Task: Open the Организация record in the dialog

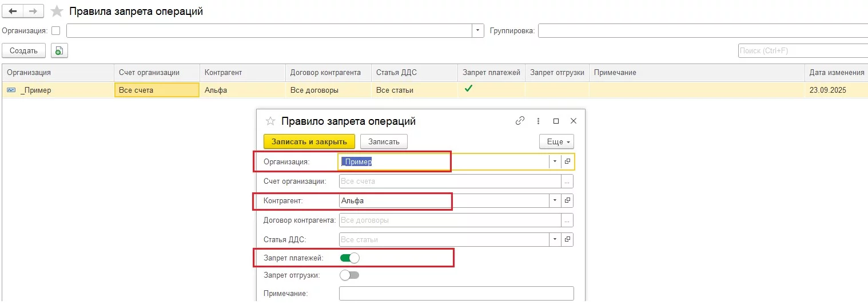Action: pyautogui.click(x=567, y=162)
